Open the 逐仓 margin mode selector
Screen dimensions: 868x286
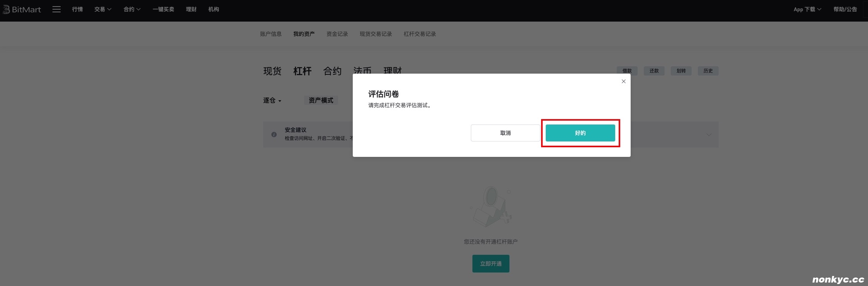[272, 100]
